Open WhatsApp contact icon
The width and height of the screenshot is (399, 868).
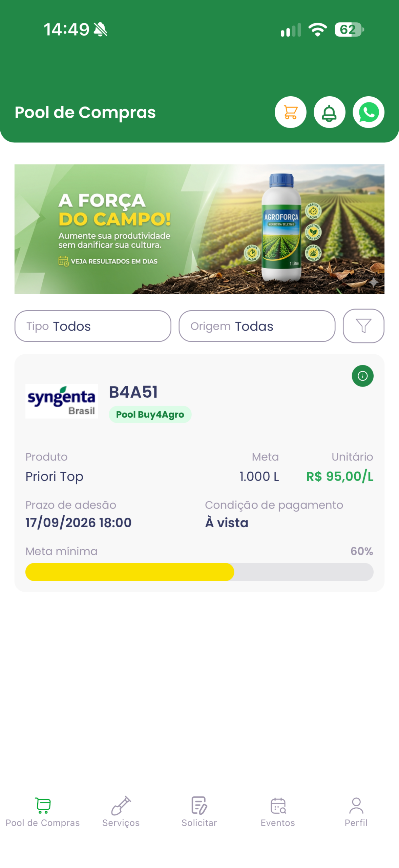(368, 112)
